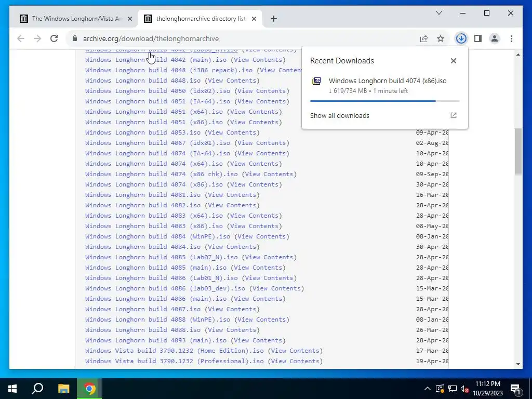Open network status tray icon

point(453,389)
